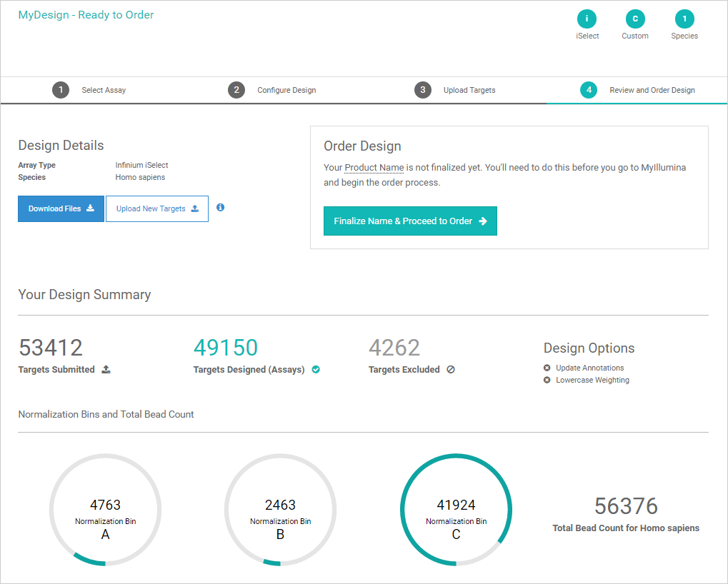Viewport: 728px width, 584px height.
Task: Click the excluded icon next to Targets Excluded
Action: click(450, 370)
